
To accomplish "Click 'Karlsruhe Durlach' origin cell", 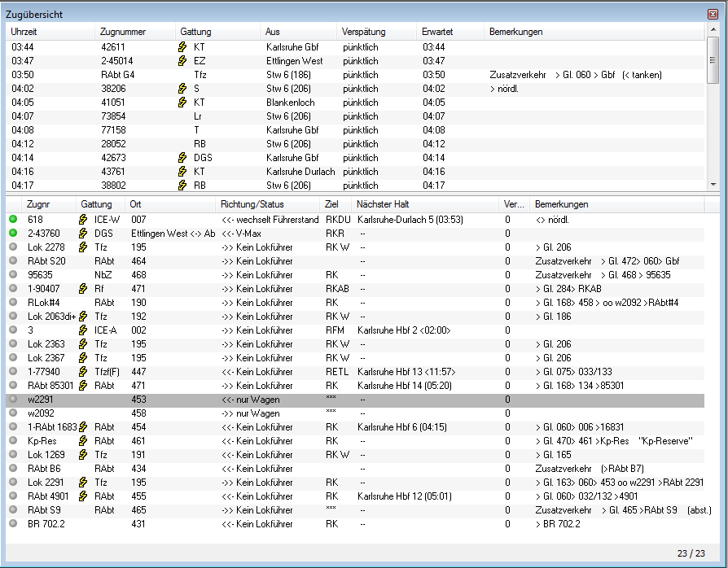I will click(300, 172).
